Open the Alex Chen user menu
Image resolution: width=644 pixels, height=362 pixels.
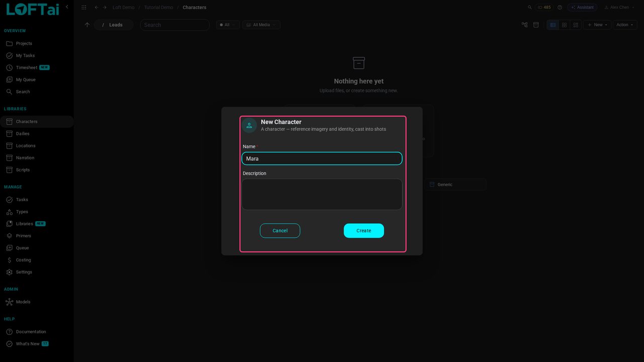[618, 8]
